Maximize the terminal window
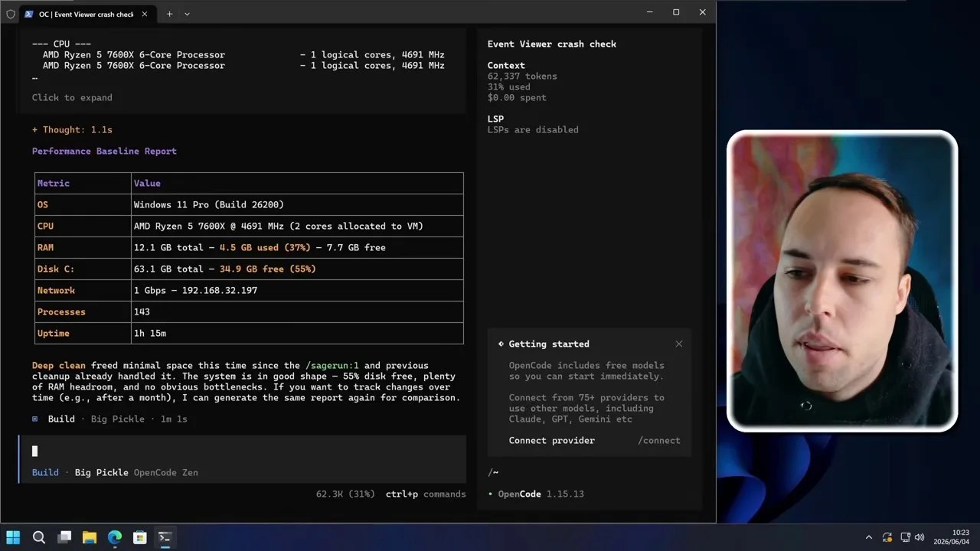 coord(676,12)
